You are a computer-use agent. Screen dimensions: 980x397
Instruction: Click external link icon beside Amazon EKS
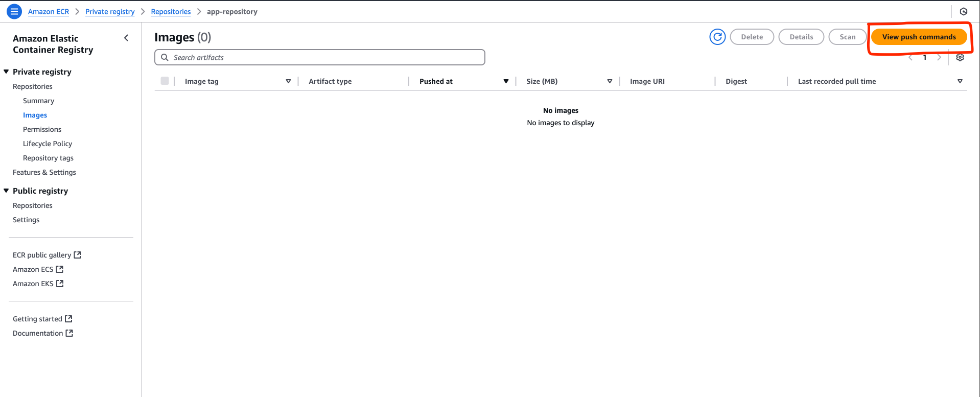60,283
